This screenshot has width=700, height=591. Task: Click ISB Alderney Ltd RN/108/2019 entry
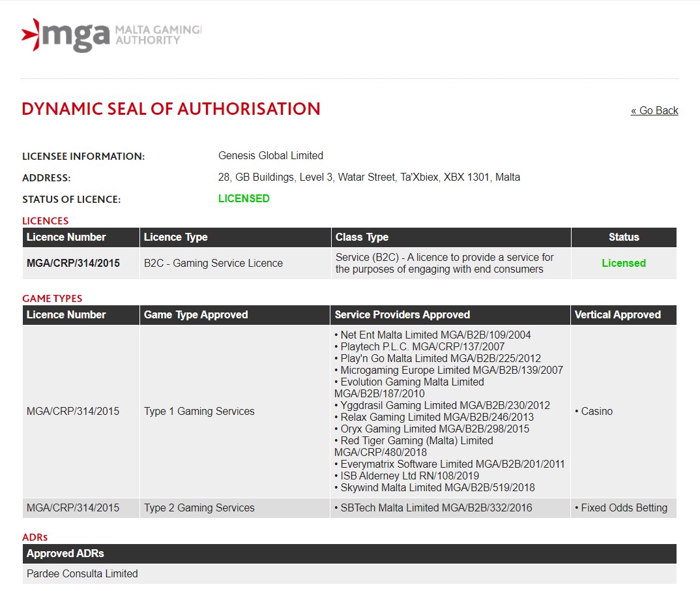click(x=407, y=476)
